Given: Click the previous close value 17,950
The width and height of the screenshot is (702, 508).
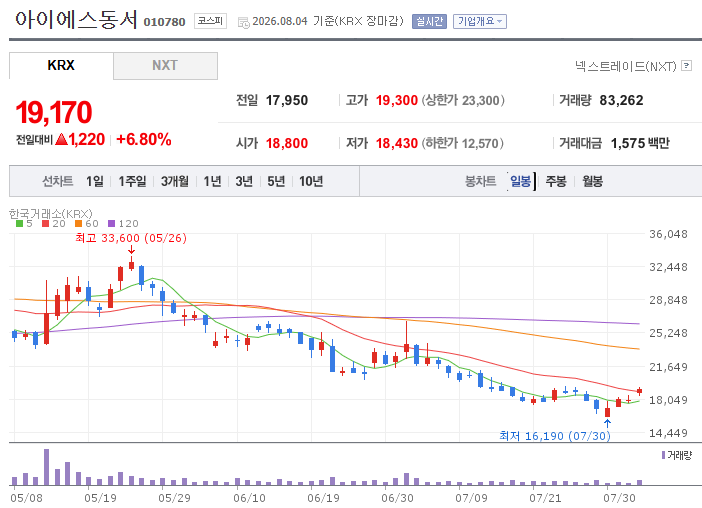Looking at the screenshot, I should pos(287,100).
